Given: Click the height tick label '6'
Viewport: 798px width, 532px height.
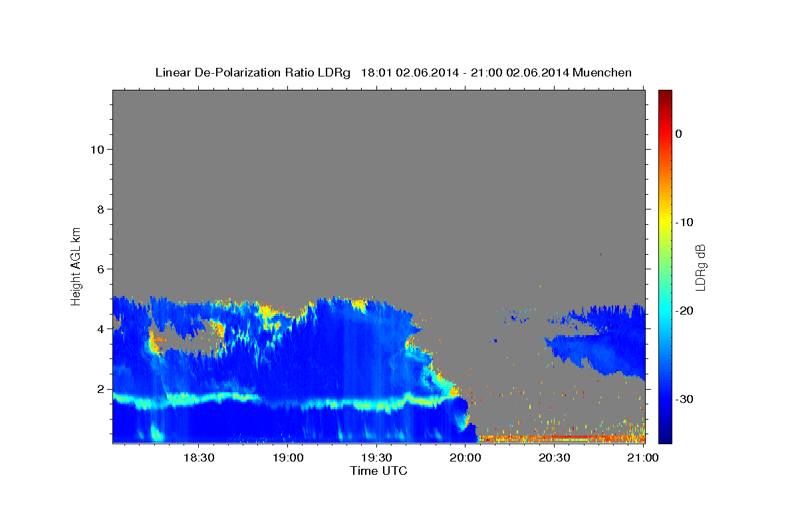Looking at the screenshot, I should pos(100,269).
